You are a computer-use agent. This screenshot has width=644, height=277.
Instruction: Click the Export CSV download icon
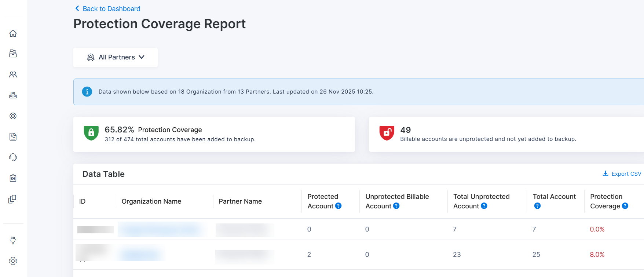[605, 174]
